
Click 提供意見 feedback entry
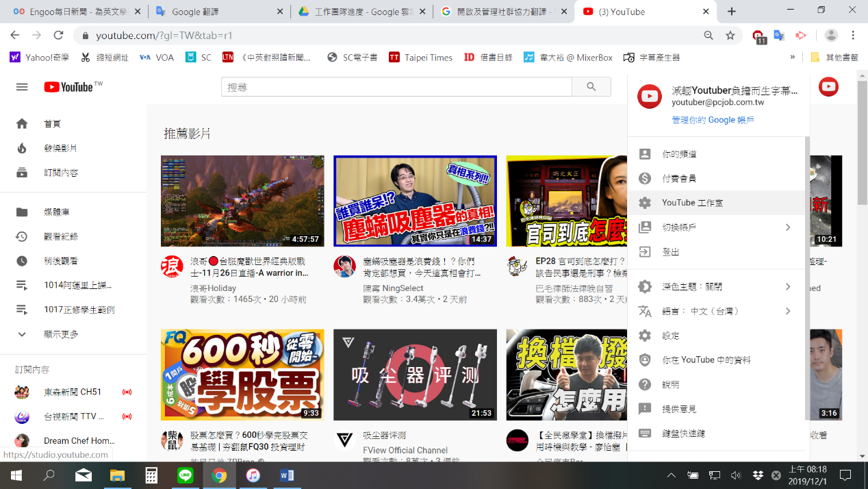point(716,409)
